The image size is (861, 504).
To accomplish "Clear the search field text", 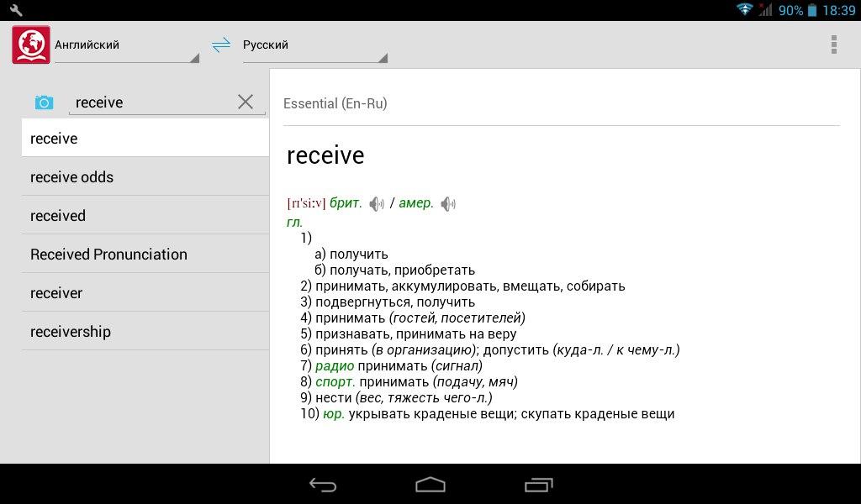I will point(246,102).
